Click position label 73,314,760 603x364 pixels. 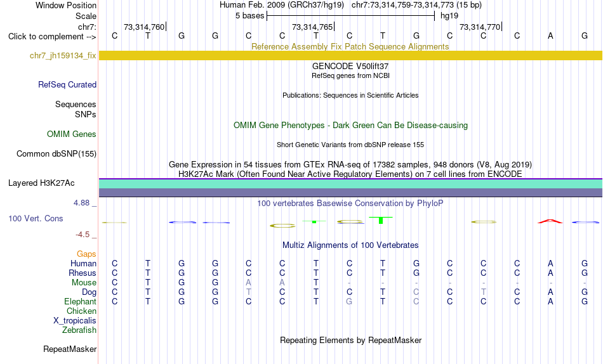144,27
